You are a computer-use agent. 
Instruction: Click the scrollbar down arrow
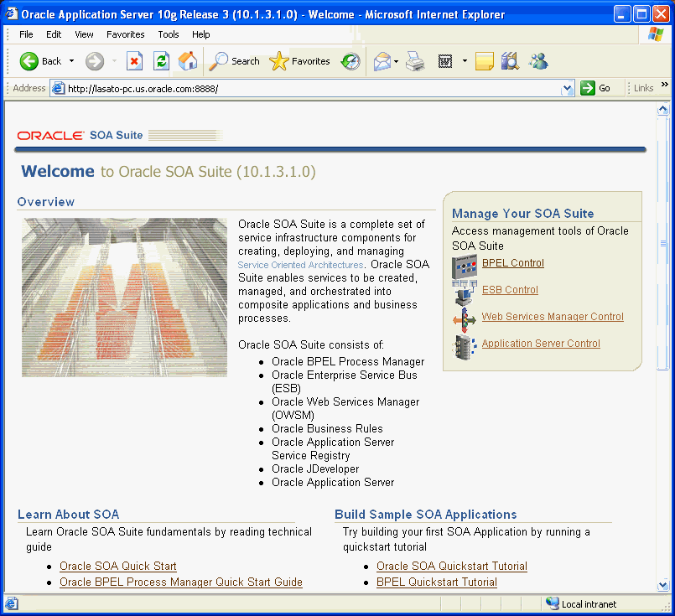click(x=663, y=585)
